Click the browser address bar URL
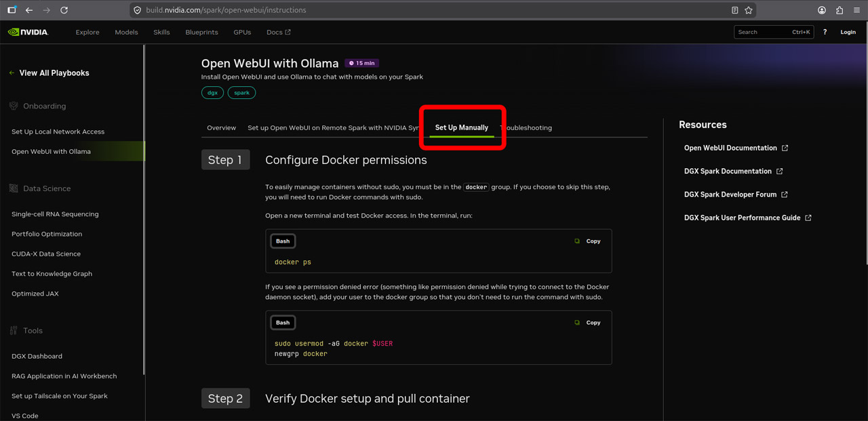The width and height of the screenshot is (868, 421). point(226,10)
